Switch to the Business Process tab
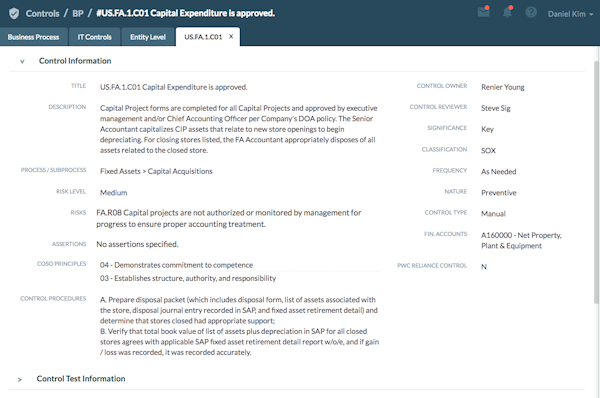600x398 pixels. click(34, 37)
